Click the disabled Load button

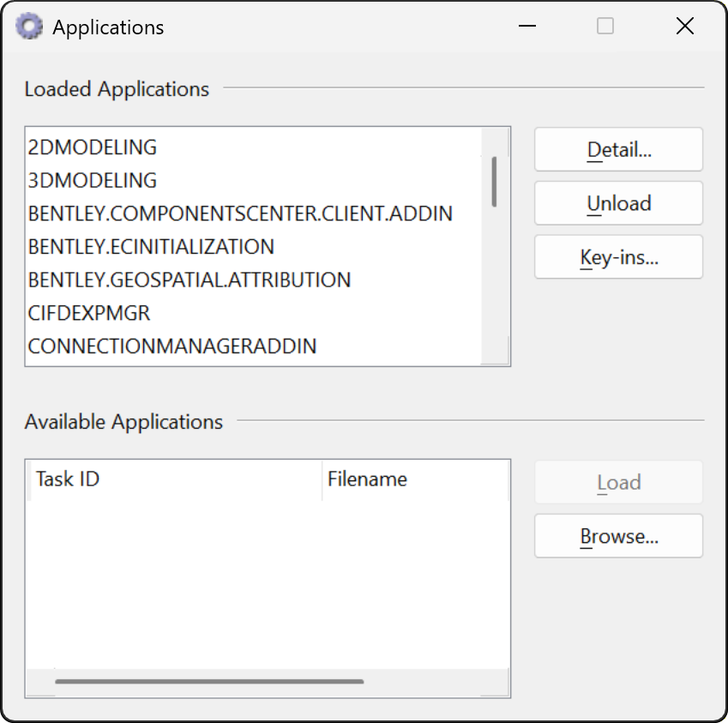click(x=618, y=482)
